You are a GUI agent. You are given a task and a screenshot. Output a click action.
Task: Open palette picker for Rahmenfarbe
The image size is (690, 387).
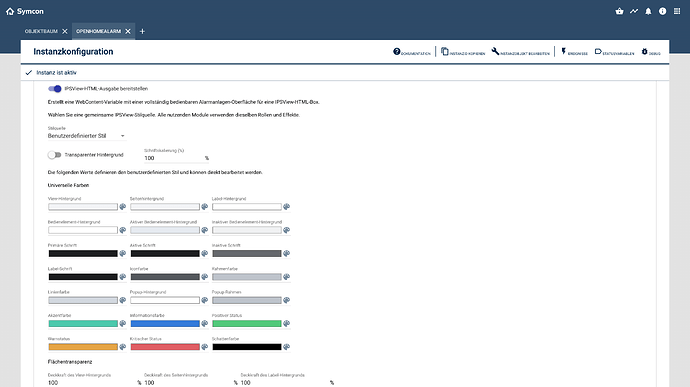coord(286,277)
